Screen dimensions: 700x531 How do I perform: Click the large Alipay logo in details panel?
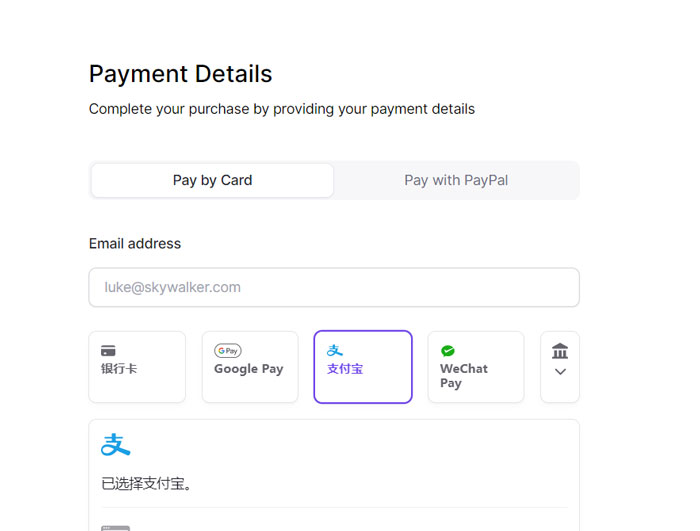coord(116,445)
